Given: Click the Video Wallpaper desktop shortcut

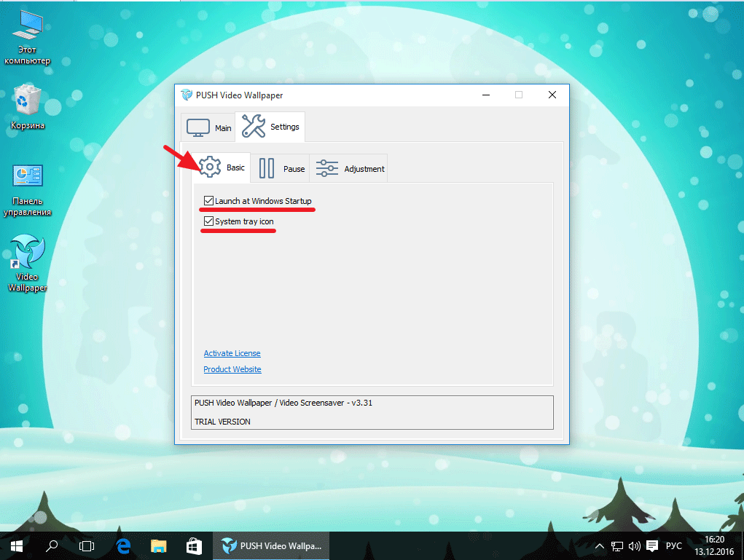Looking at the screenshot, I should click(28, 262).
